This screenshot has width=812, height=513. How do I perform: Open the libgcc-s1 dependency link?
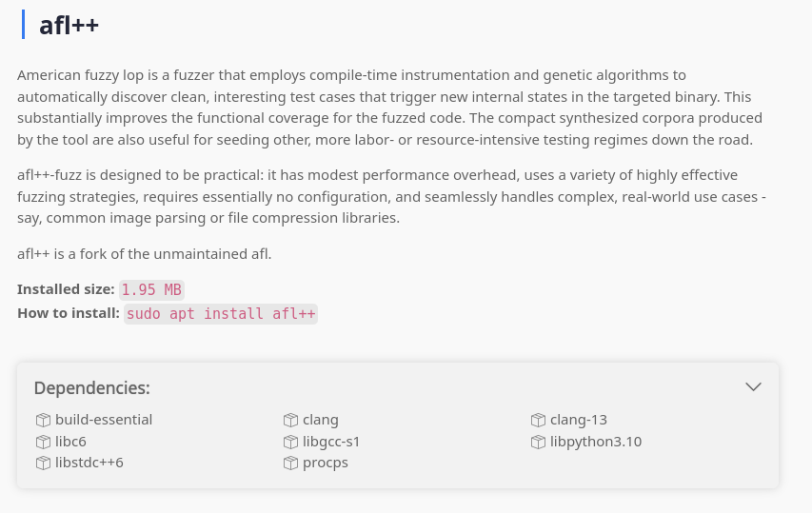click(331, 442)
